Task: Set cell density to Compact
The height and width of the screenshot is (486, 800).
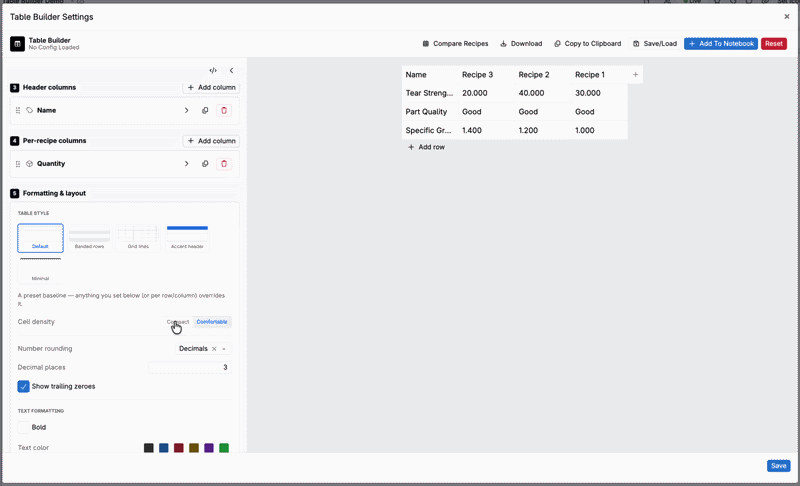Action: tap(178, 322)
